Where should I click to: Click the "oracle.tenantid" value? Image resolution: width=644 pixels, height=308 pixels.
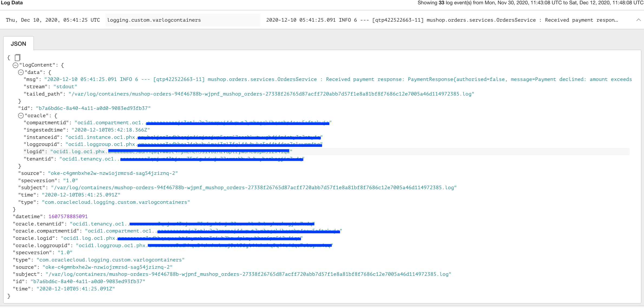[x=192, y=224]
